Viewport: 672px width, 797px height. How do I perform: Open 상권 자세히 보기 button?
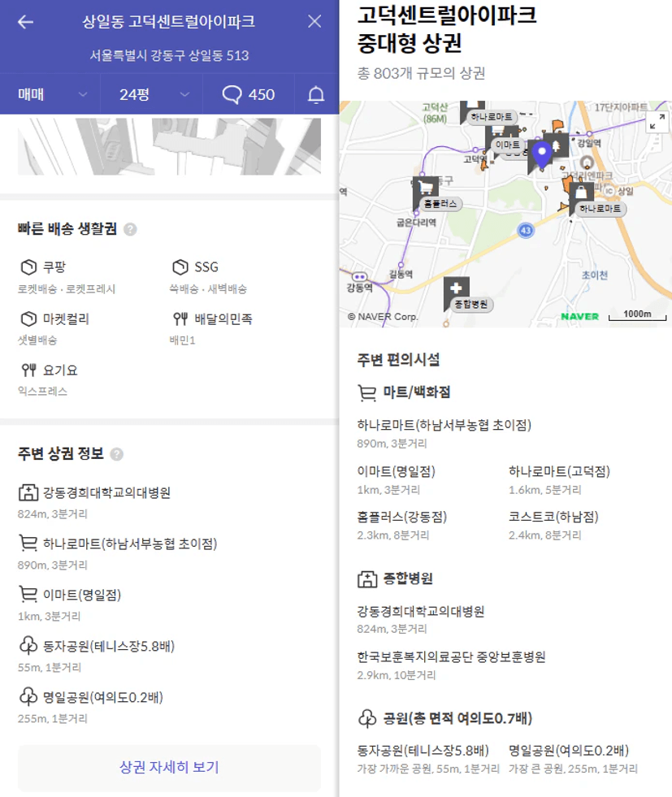[169, 768]
